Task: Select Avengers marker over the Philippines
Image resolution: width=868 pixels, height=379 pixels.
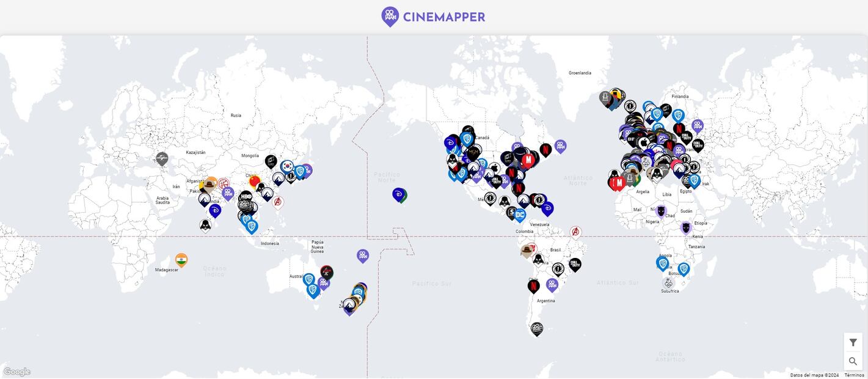Action: 277,201
